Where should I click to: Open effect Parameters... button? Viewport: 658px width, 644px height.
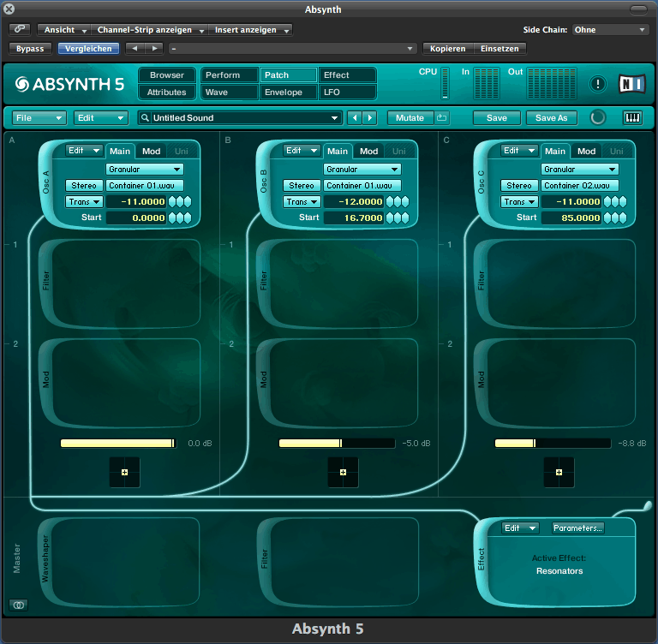pos(578,528)
